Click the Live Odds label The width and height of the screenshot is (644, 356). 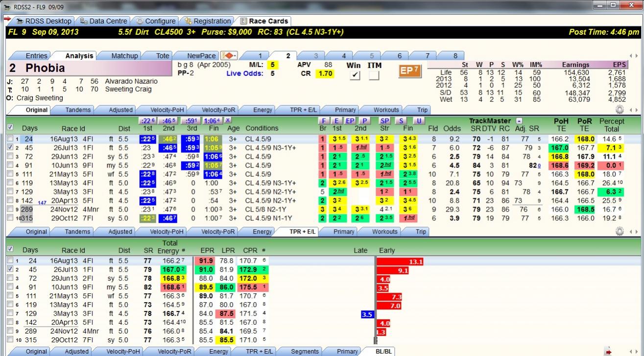pos(245,73)
